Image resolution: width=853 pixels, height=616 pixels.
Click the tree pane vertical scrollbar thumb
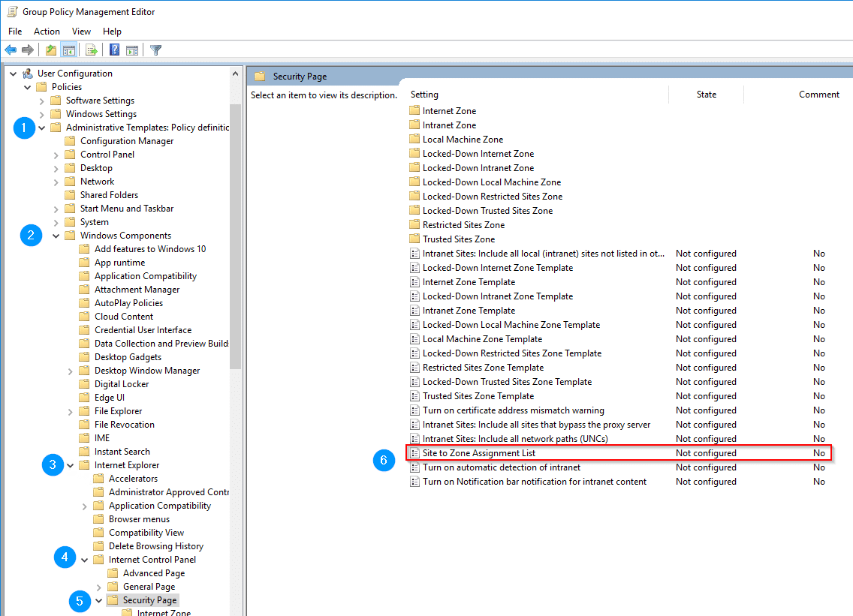coord(235,236)
